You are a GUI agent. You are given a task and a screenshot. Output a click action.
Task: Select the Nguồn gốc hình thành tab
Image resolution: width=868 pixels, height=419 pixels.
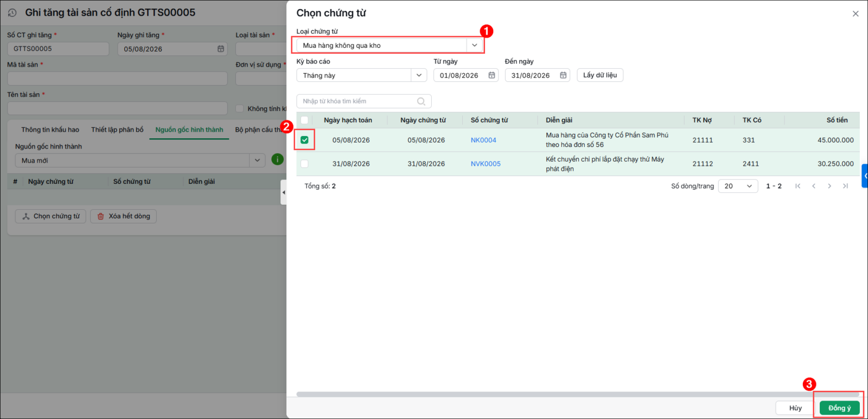coord(189,130)
